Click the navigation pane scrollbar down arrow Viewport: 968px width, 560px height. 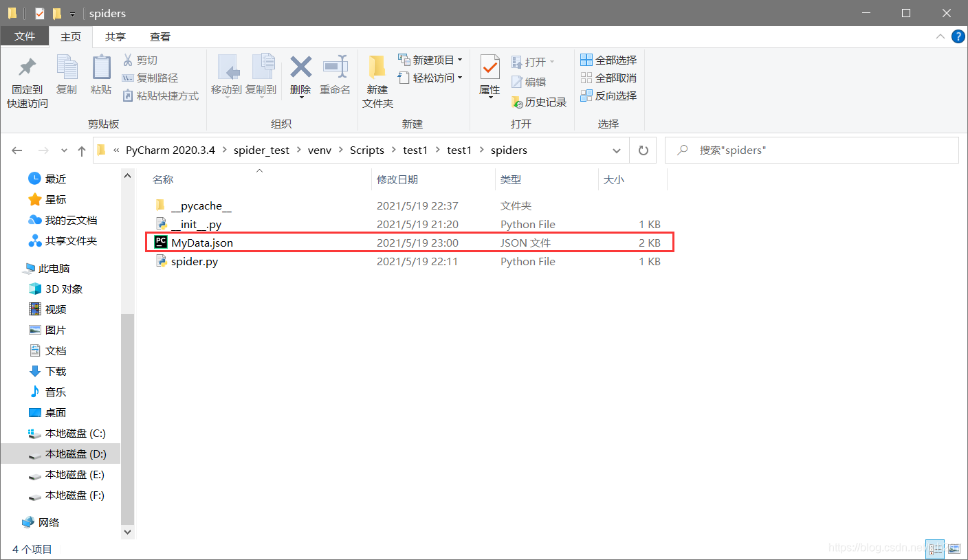point(127,531)
